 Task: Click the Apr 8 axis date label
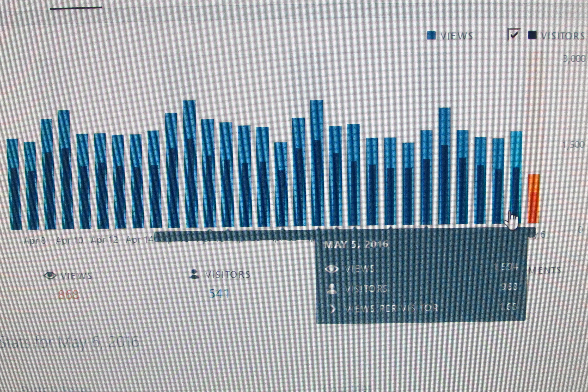tap(35, 241)
